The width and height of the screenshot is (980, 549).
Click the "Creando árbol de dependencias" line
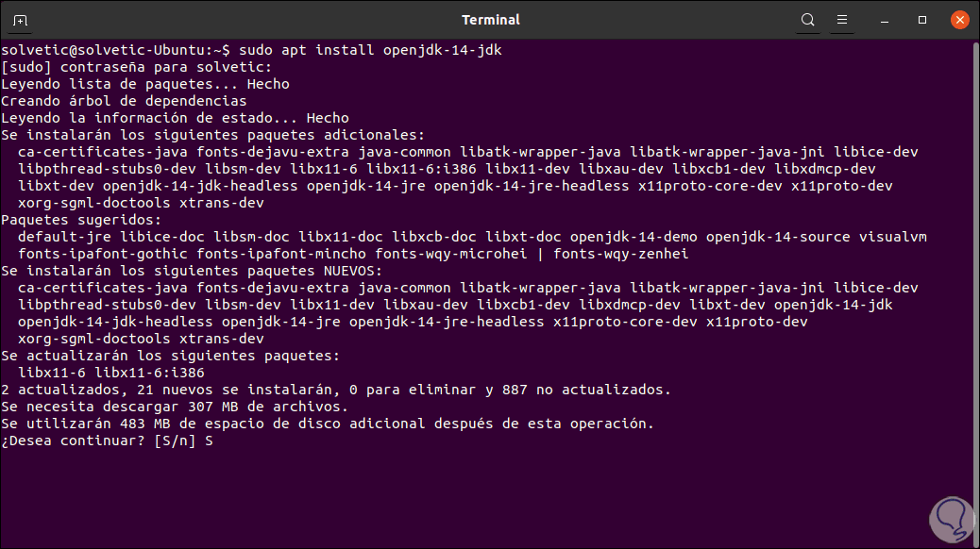tap(124, 101)
